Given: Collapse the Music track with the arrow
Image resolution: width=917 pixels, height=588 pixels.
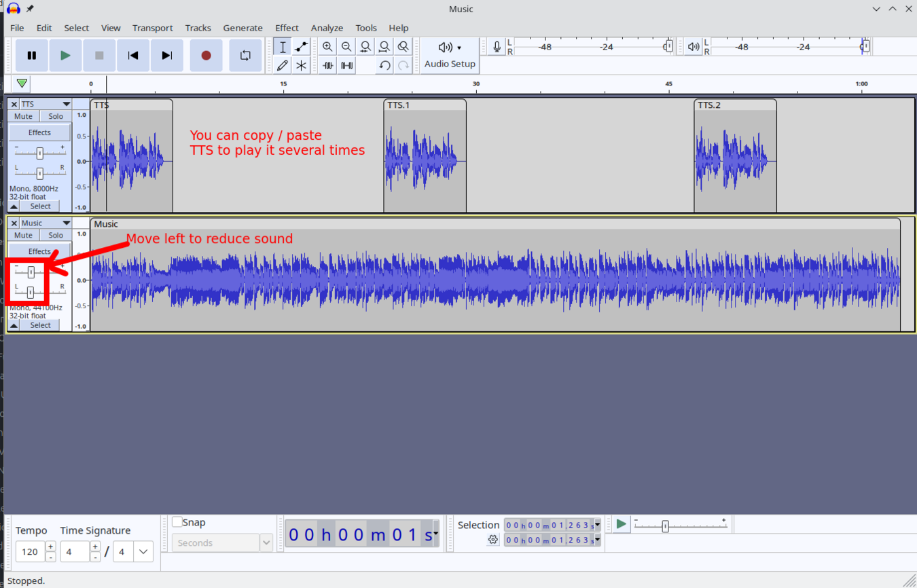Looking at the screenshot, I should pyautogui.click(x=14, y=325).
